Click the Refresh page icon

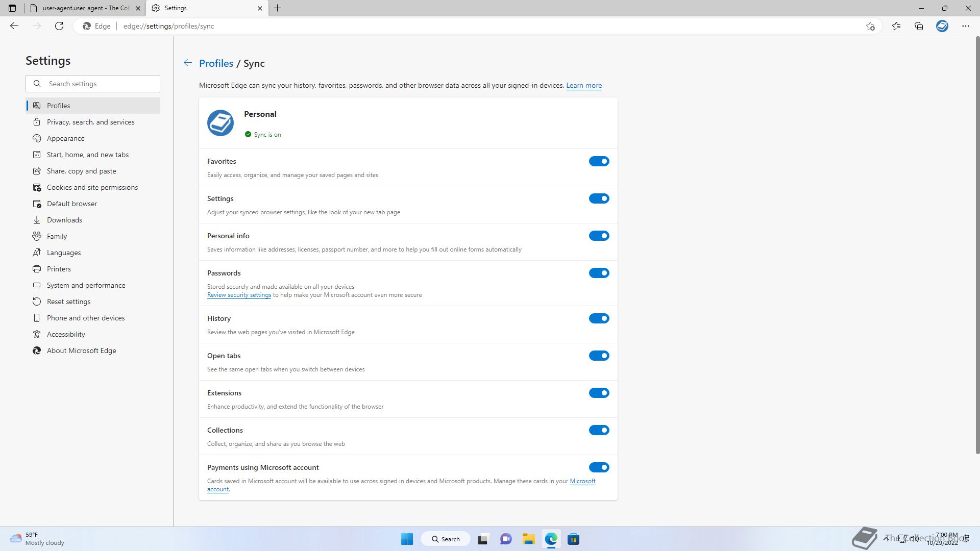click(x=59, y=26)
